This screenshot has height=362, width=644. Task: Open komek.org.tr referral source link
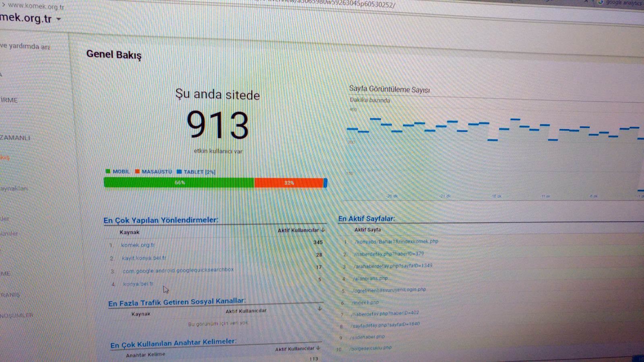click(138, 245)
